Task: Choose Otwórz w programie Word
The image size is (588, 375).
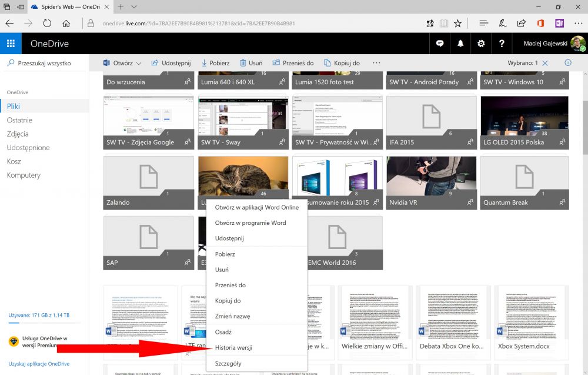Action: [x=257, y=223]
